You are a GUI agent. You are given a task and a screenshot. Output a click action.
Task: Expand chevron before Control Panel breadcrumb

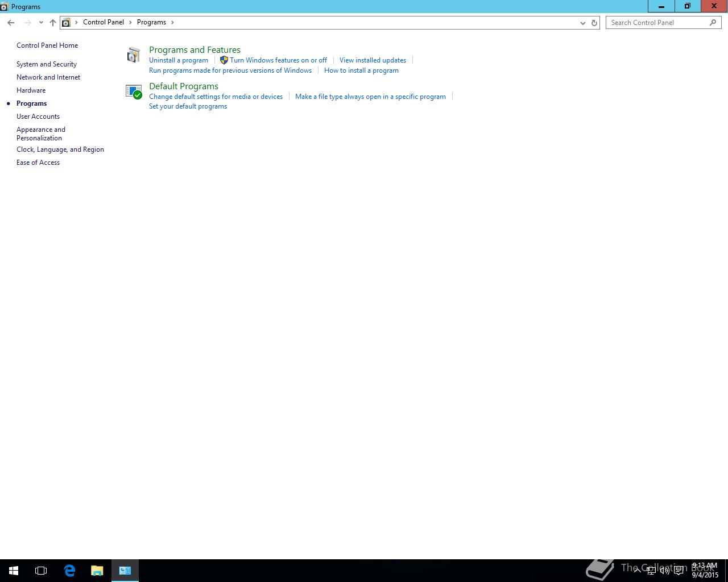point(76,23)
